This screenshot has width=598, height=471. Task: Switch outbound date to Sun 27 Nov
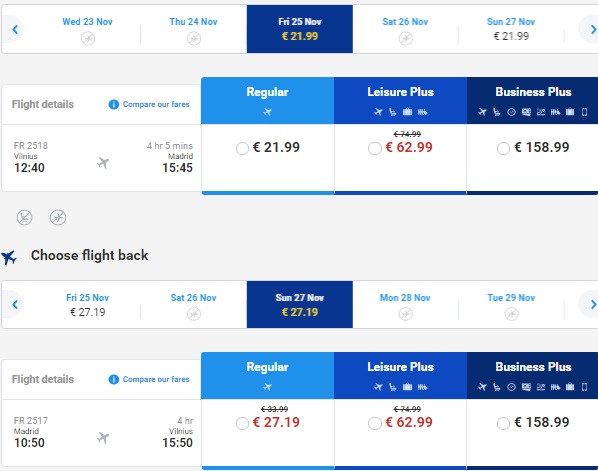511,29
